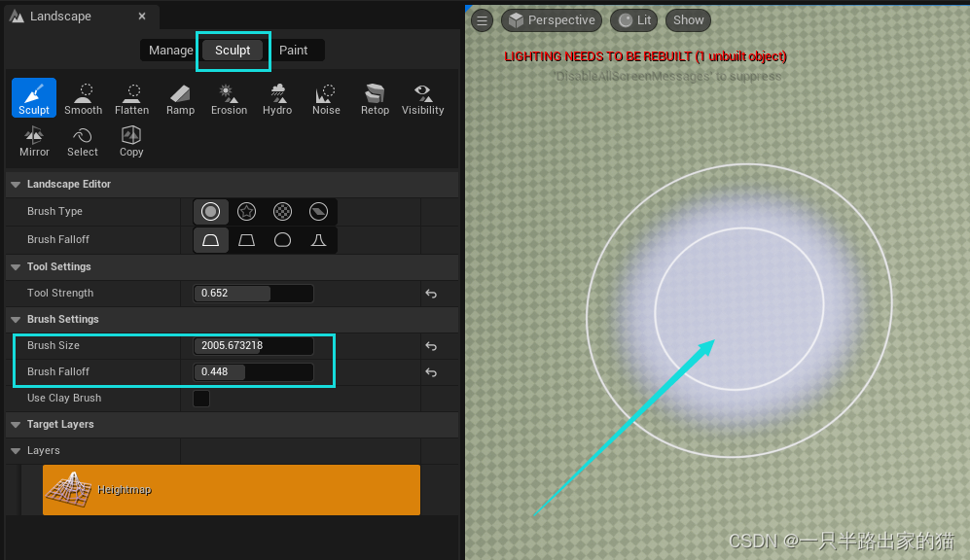This screenshot has width=970, height=560.
Task: Select the Retop tool
Action: coord(375,99)
